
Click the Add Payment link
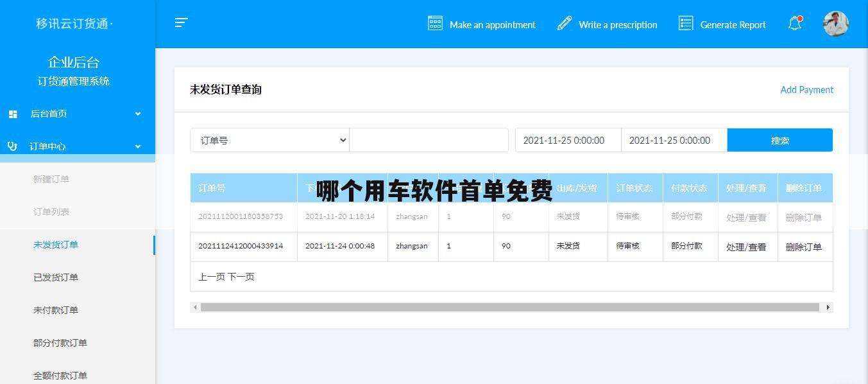coord(806,89)
